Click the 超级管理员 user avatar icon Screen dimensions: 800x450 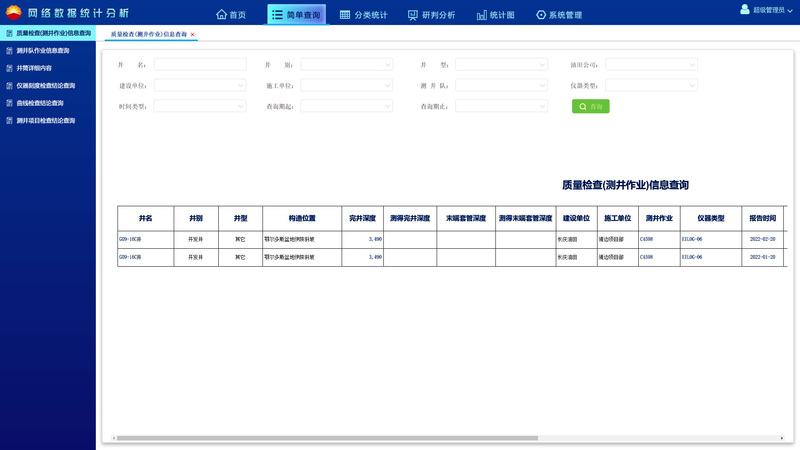745,9
